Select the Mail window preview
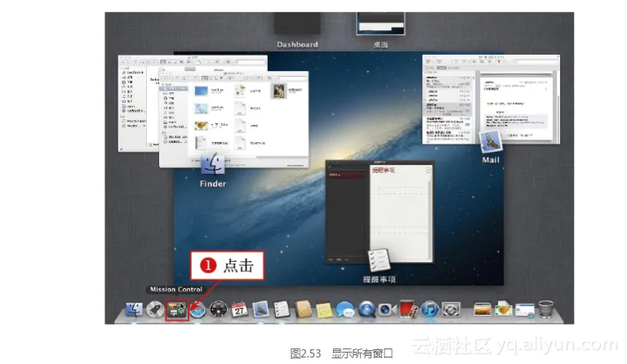 (491, 99)
